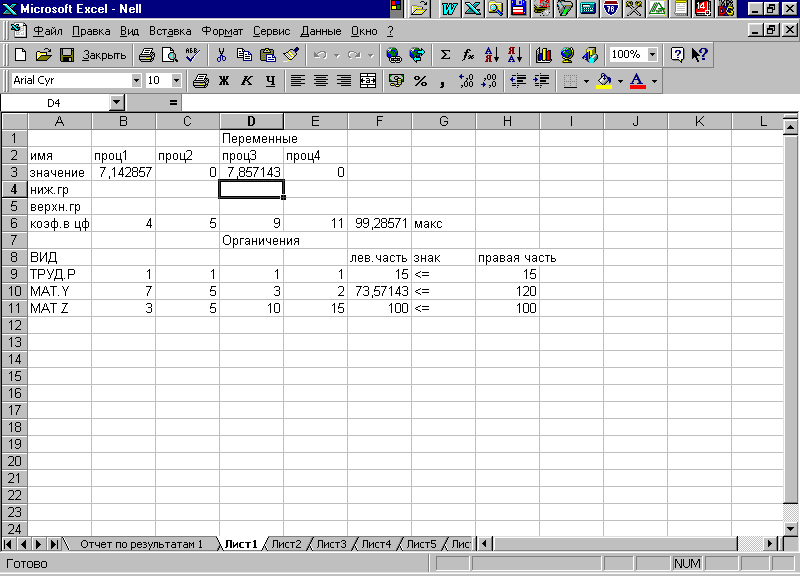Toggle align right for the cell
Image resolution: width=800 pixels, height=576 pixels.
click(x=344, y=81)
